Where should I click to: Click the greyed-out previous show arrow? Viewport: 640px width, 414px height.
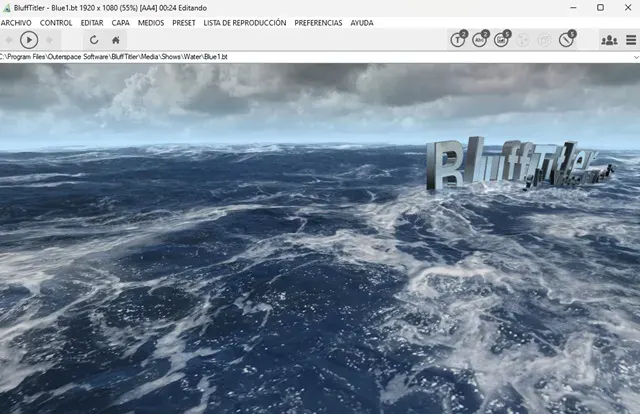click(9, 40)
